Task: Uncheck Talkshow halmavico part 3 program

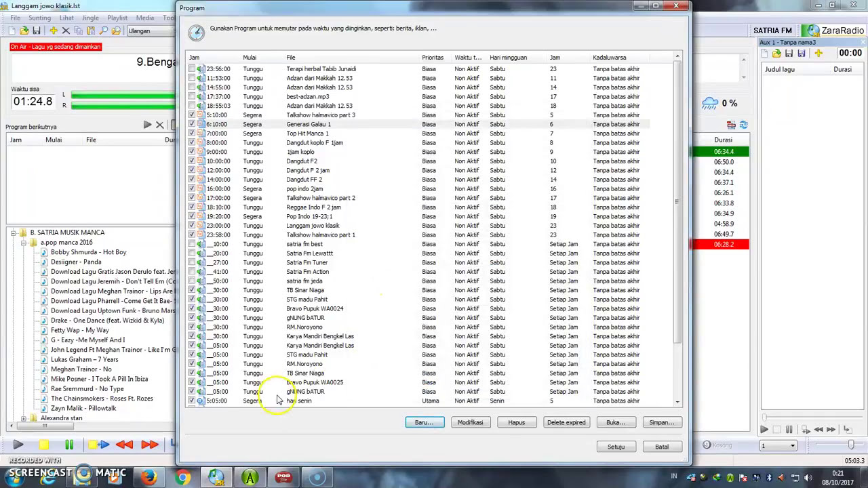Action: point(192,115)
